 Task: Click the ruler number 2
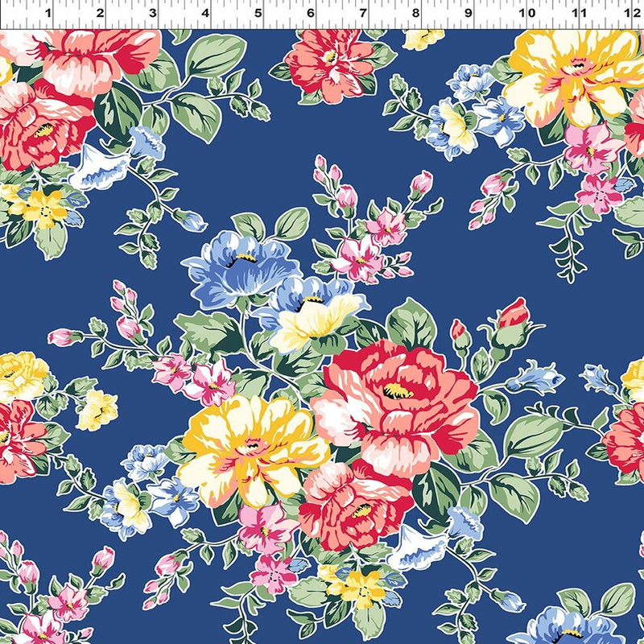(100, 13)
